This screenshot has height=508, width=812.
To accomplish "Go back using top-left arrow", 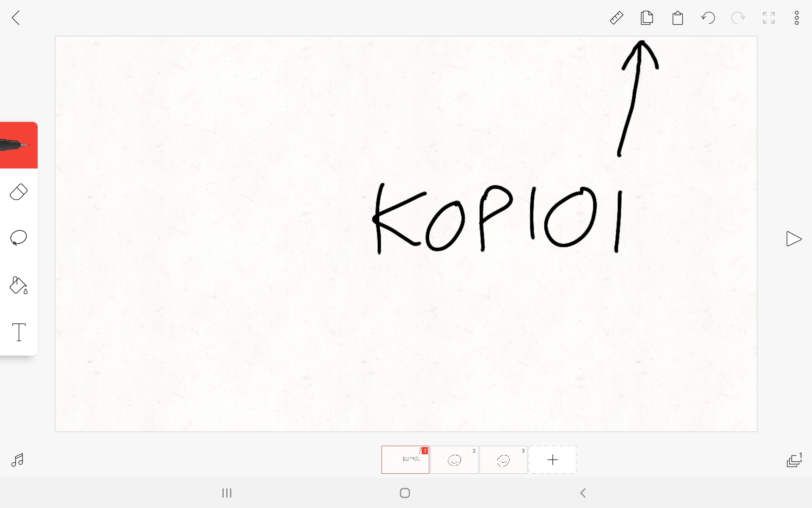I will pos(16,18).
